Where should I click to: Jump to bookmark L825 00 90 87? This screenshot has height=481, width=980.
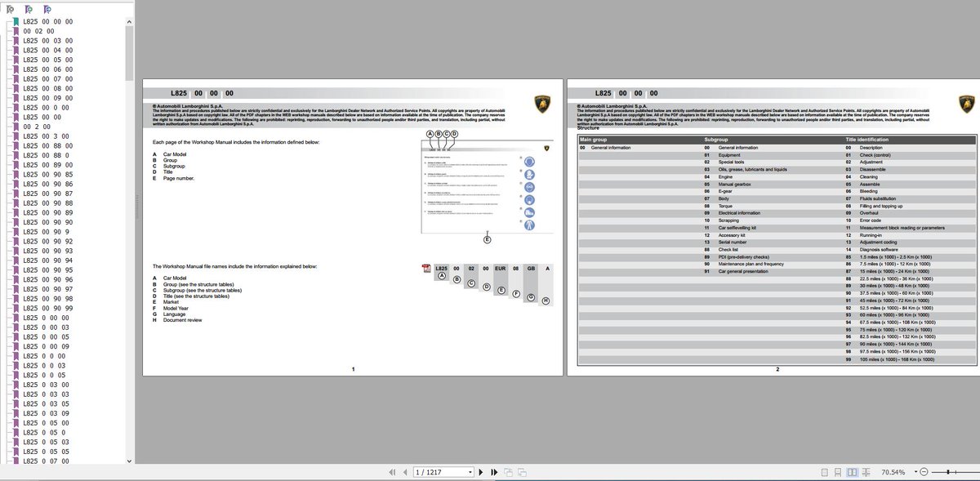(47, 194)
